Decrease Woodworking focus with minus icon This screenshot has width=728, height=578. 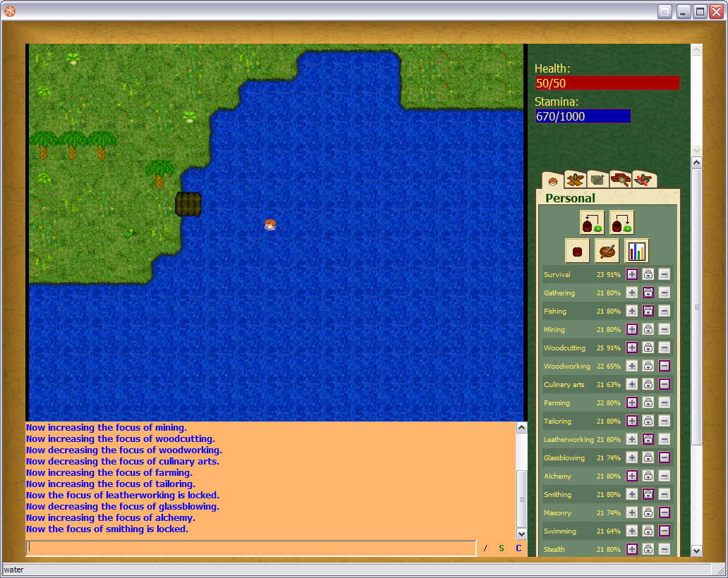pos(665,366)
